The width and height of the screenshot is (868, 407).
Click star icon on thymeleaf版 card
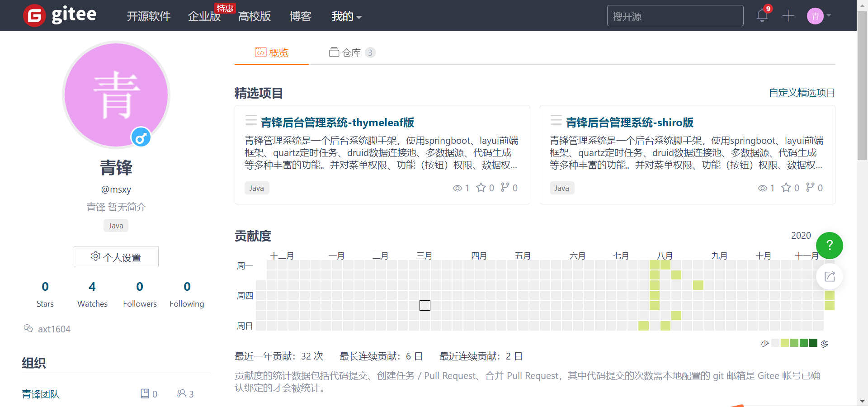pos(481,188)
